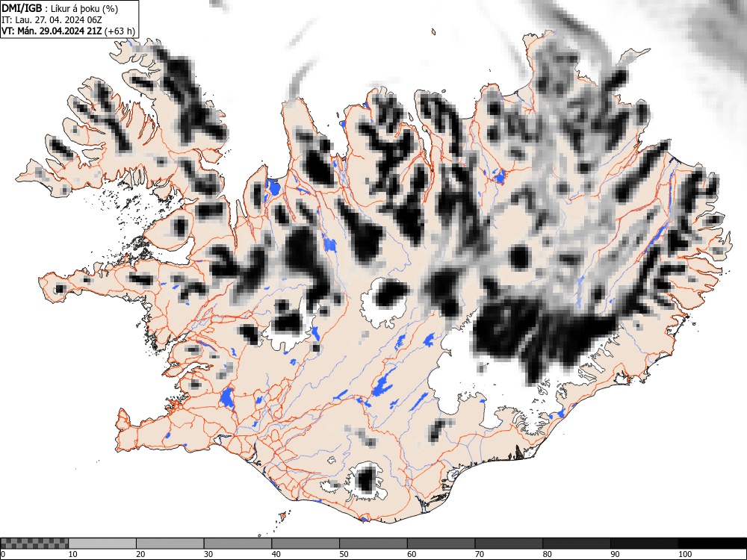The height and width of the screenshot is (560, 747).
Task: Select the 60–70% legend swatch
Action: click(441, 544)
